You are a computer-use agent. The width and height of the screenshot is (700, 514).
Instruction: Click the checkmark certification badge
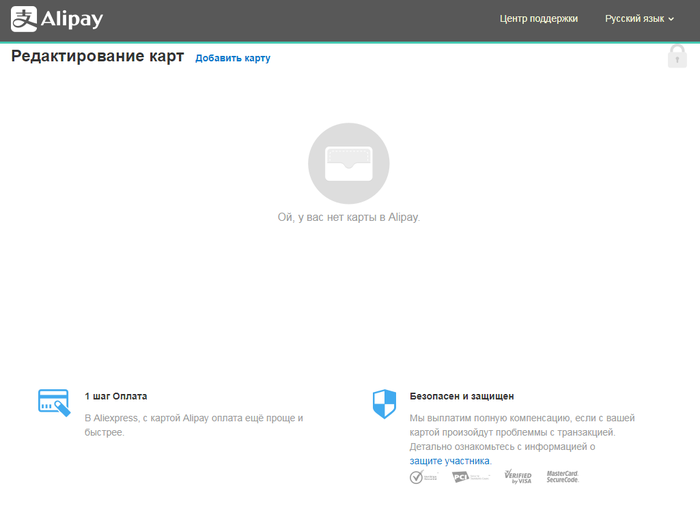[423, 477]
